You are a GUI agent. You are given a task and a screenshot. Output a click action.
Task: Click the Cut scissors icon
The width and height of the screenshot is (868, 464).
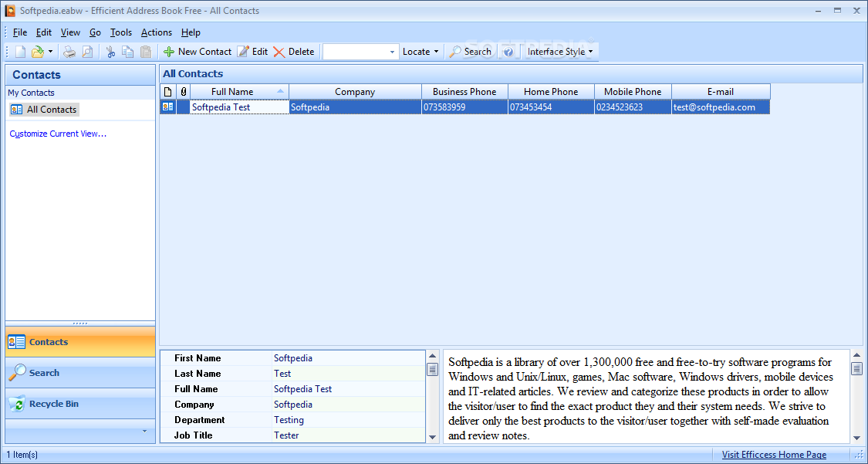tap(110, 52)
